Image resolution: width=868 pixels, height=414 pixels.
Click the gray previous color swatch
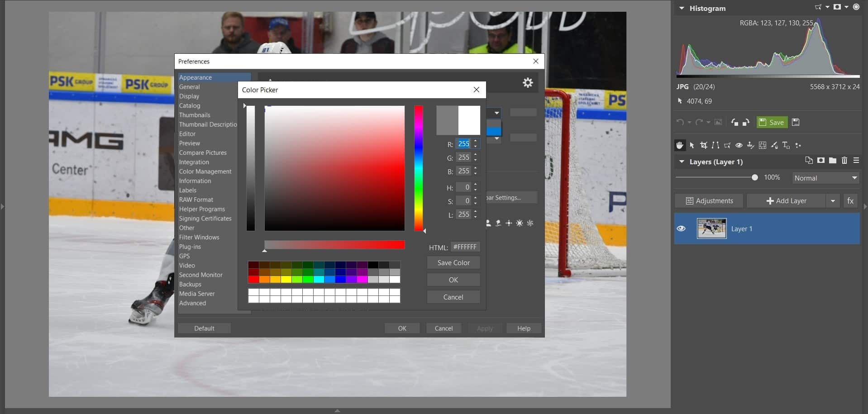447,120
